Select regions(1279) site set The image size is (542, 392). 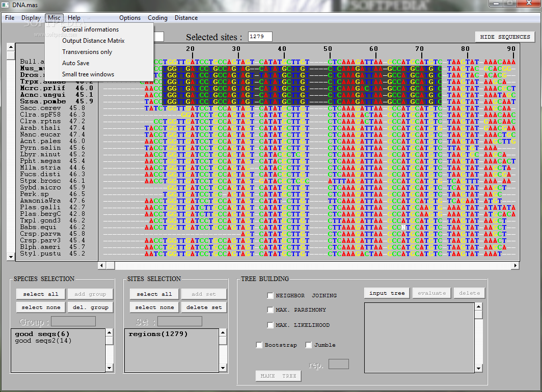pos(158,334)
